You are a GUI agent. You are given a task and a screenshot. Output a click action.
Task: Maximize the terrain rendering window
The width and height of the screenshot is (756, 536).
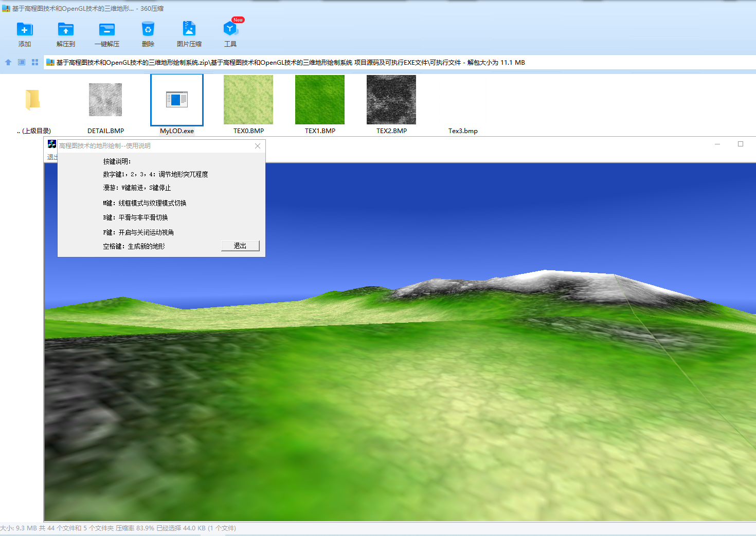(741, 144)
